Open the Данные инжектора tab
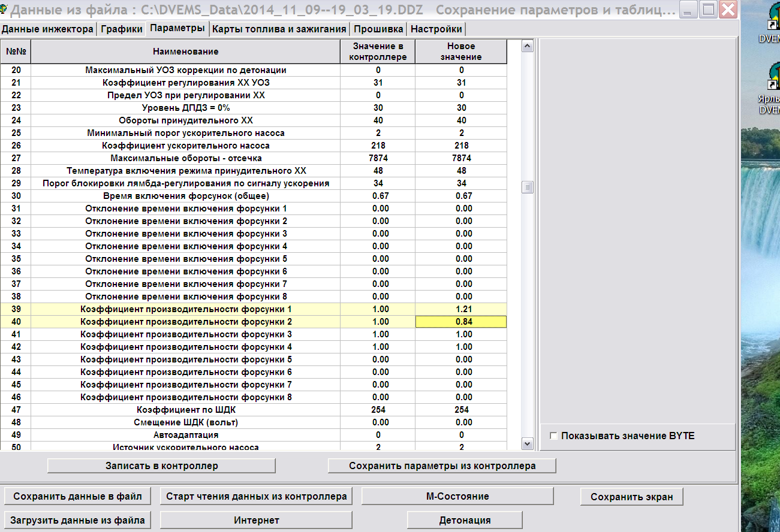The height and width of the screenshot is (532, 780). click(x=48, y=29)
